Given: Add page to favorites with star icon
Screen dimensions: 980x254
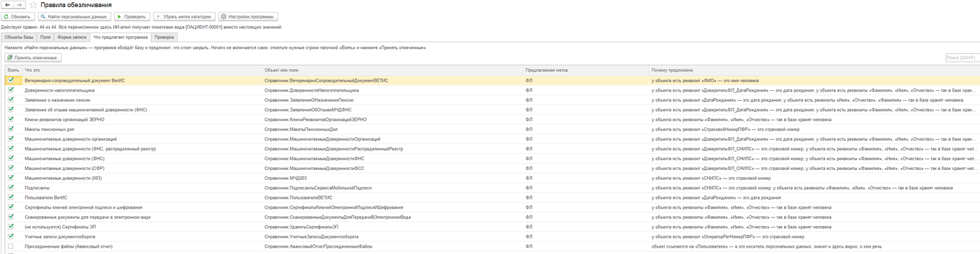Looking at the screenshot, I should coord(33,5).
